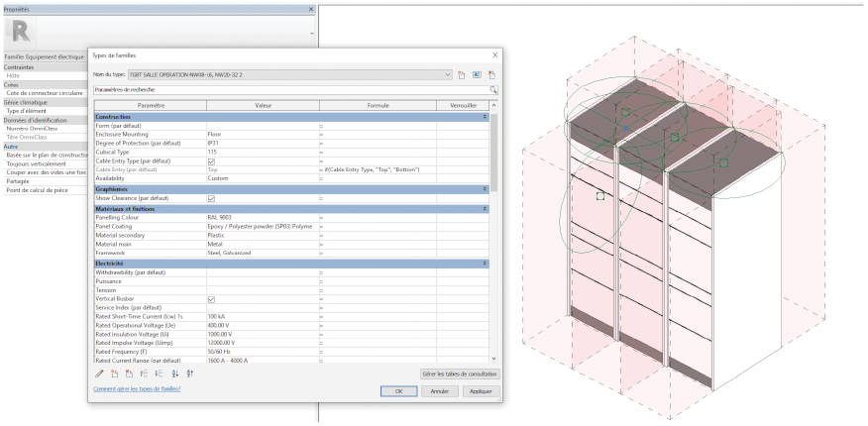Click the New Parameter icon at bottom left
Viewport: 868px width, 426px height.
(x=114, y=373)
